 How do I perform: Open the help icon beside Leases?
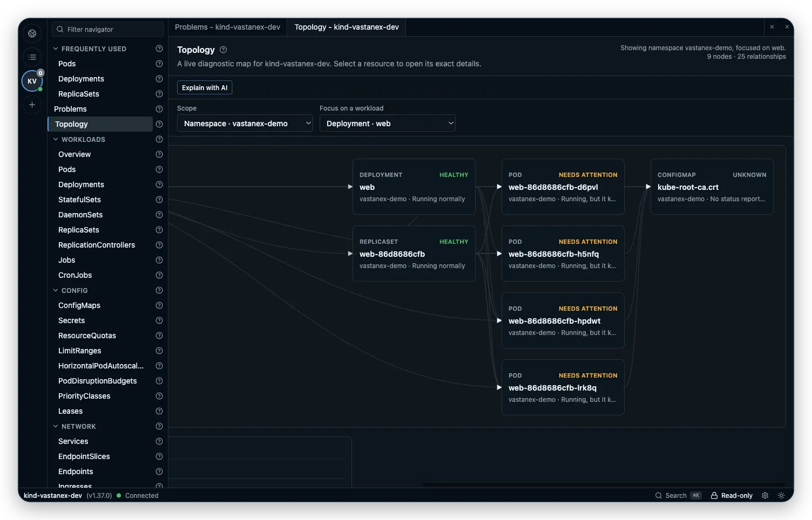click(159, 411)
